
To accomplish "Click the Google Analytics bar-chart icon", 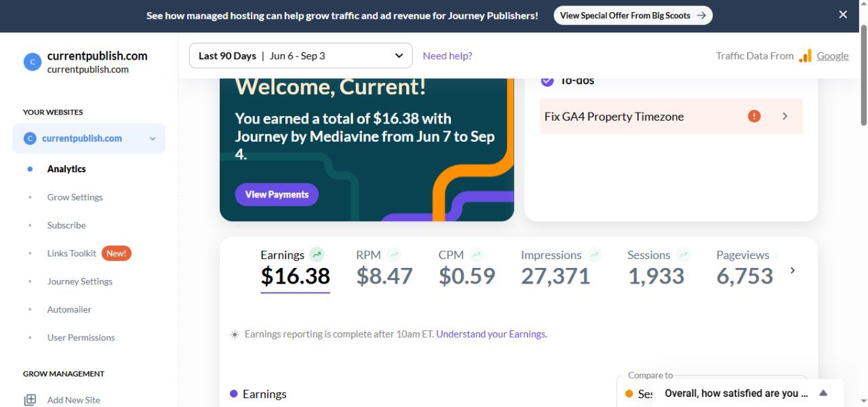I will tap(805, 56).
